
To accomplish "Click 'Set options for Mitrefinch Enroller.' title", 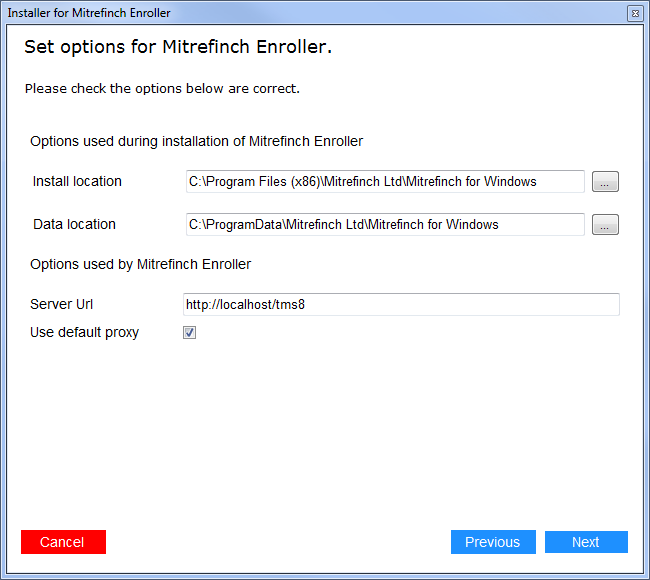I will coord(178,47).
